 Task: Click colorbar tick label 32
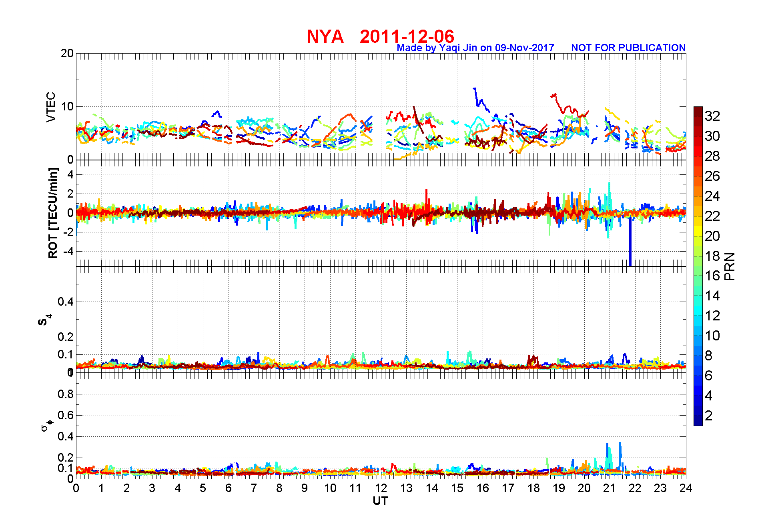coord(712,116)
